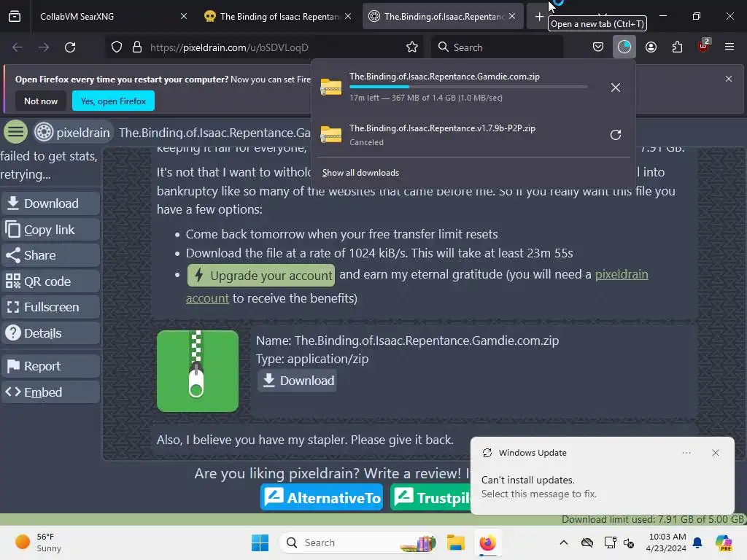
Task: Report this file
Action: (51, 366)
